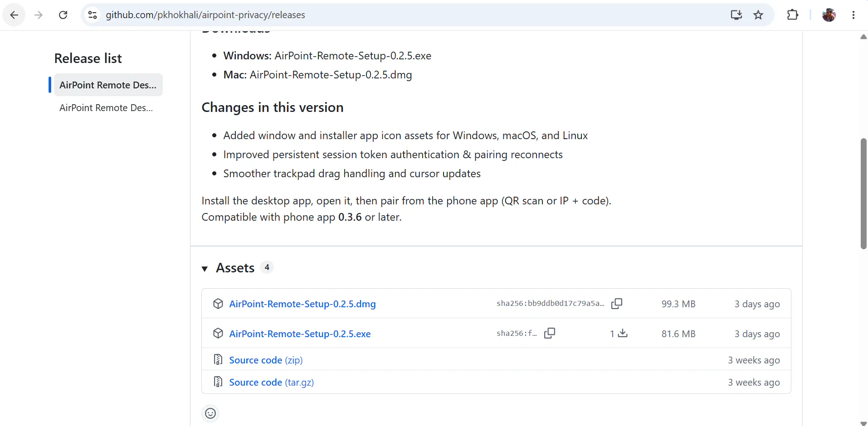This screenshot has height=426, width=868.
Task: Click the package icon beside the dmg file
Action: click(218, 304)
